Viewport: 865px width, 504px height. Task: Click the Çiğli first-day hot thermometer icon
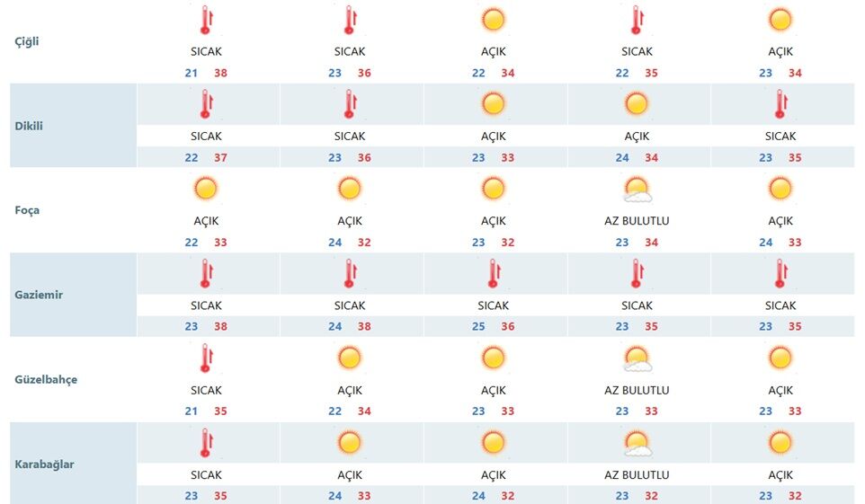tap(206, 21)
